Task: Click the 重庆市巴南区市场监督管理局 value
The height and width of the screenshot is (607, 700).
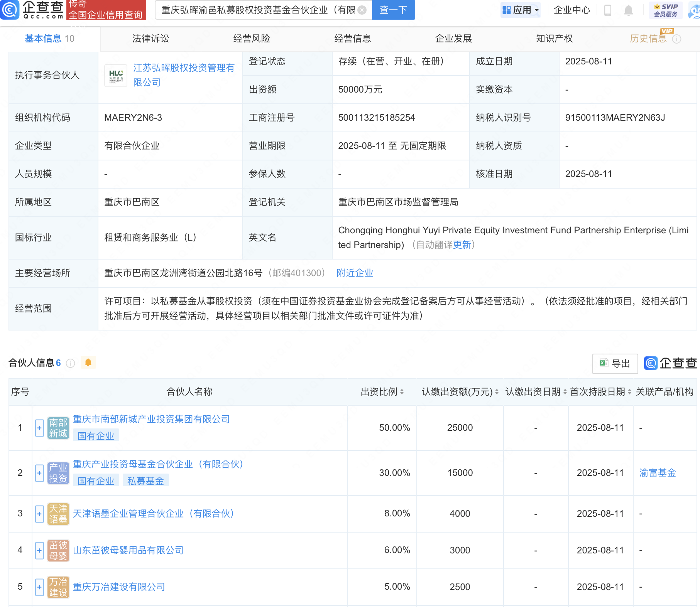Action: [x=398, y=202]
